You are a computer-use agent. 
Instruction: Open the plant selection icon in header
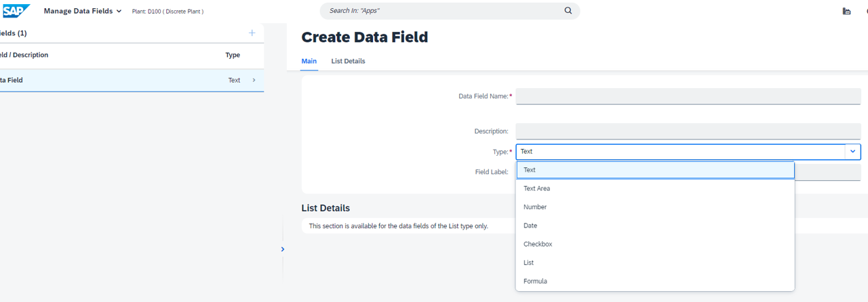(846, 11)
